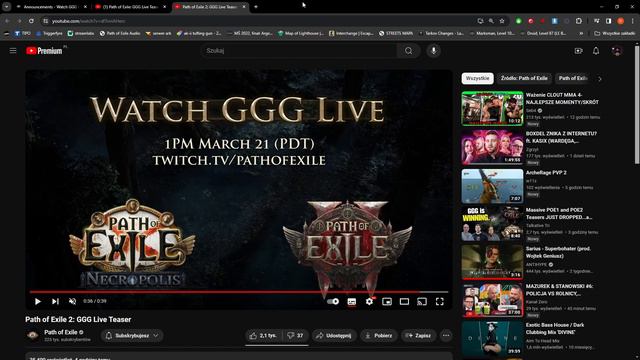Show more filter chips with right arrow
The width and height of the screenshot is (640, 360).
600,79
